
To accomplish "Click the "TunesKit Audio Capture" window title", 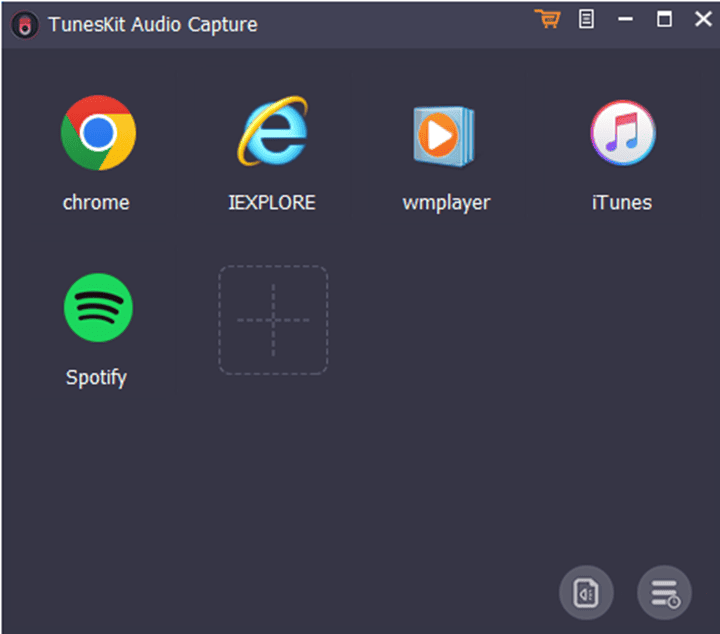I will click(x=152, y=25).
